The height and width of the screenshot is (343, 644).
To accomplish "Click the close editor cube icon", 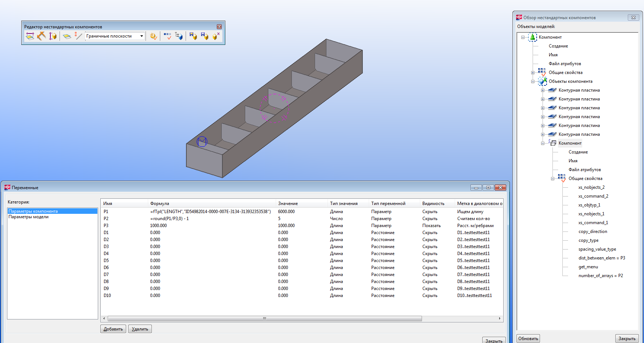I will 216,36.
